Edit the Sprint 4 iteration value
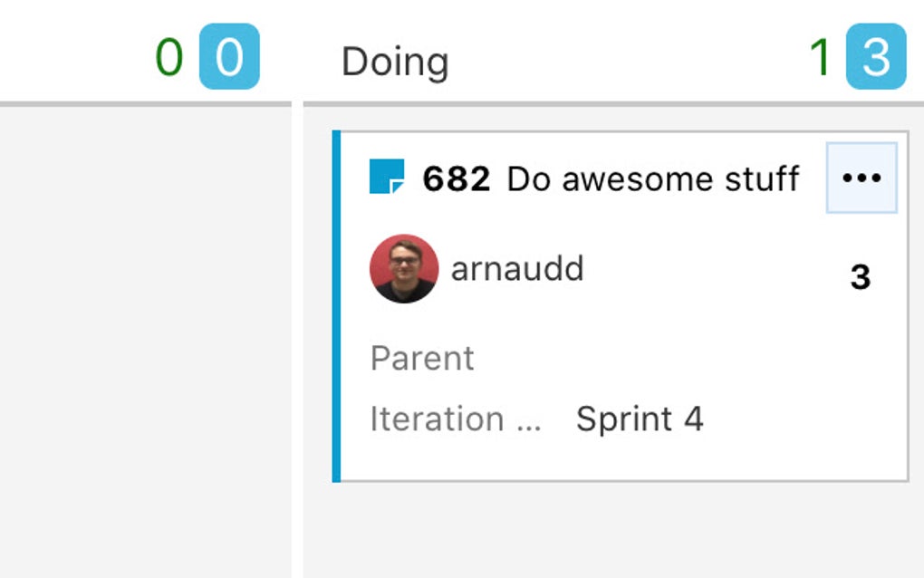 coord(640,419)
